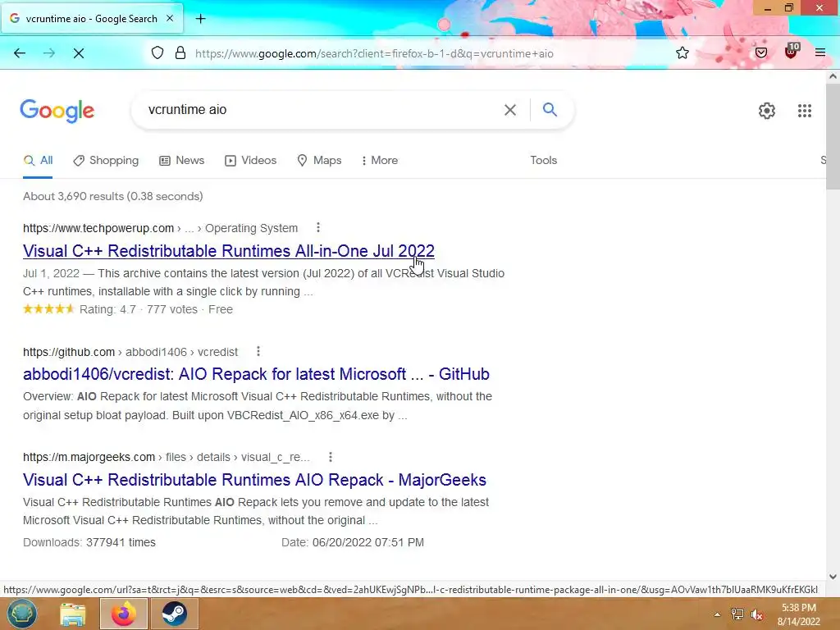Open the abbodi1406/vcredist GitHub link
The height and width of the screenshot is (630, 840).
point(256,374)
